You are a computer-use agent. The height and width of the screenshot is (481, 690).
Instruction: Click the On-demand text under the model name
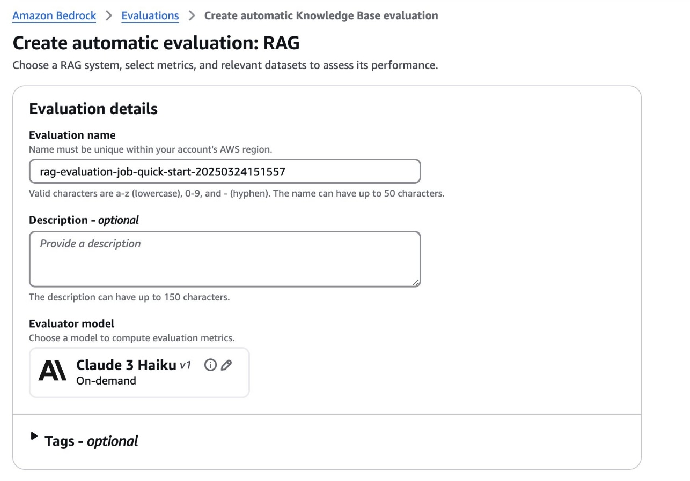[x=106, y=381]
